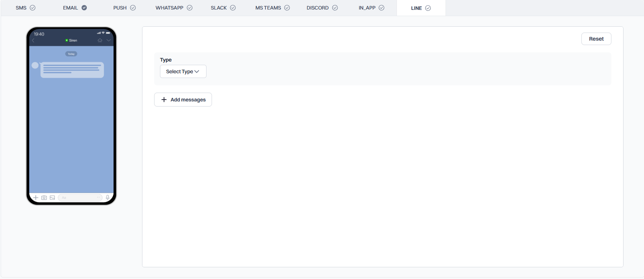This screenshot has width=644, height=279.
Task: Click the Today date label in preview
Action: coord(71,54)
